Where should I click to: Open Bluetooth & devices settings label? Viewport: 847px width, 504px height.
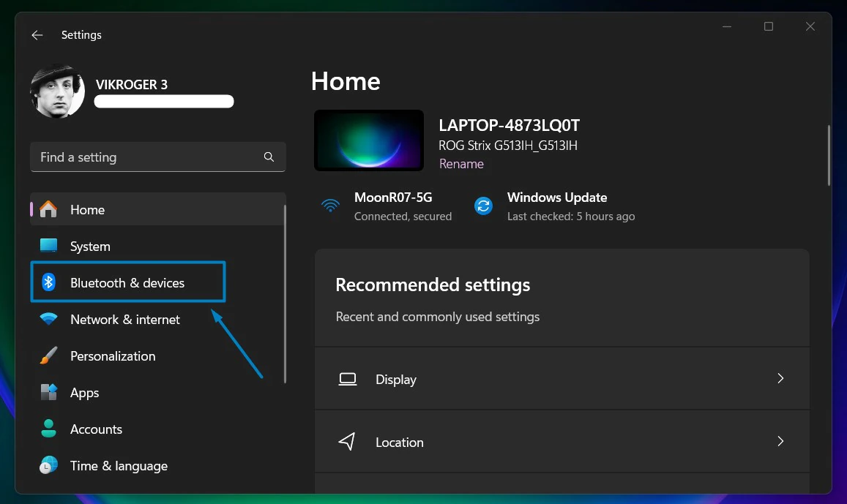[127, 283]
